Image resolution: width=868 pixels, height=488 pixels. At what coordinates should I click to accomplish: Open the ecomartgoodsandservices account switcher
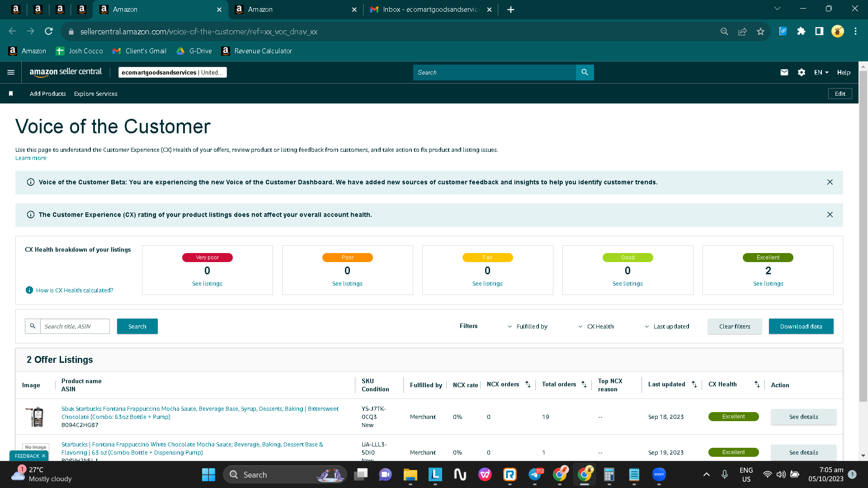(x=173, y=72)
